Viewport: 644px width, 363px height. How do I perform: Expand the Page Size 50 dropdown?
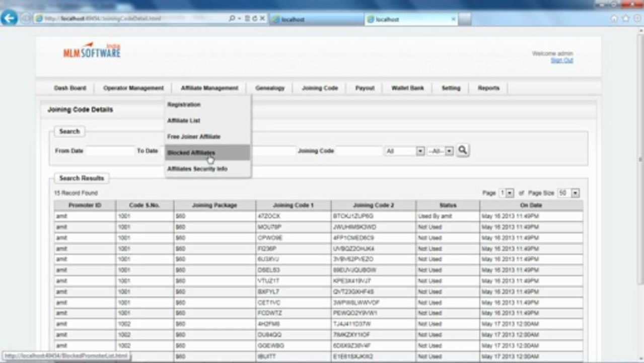(x=568, y=193)
